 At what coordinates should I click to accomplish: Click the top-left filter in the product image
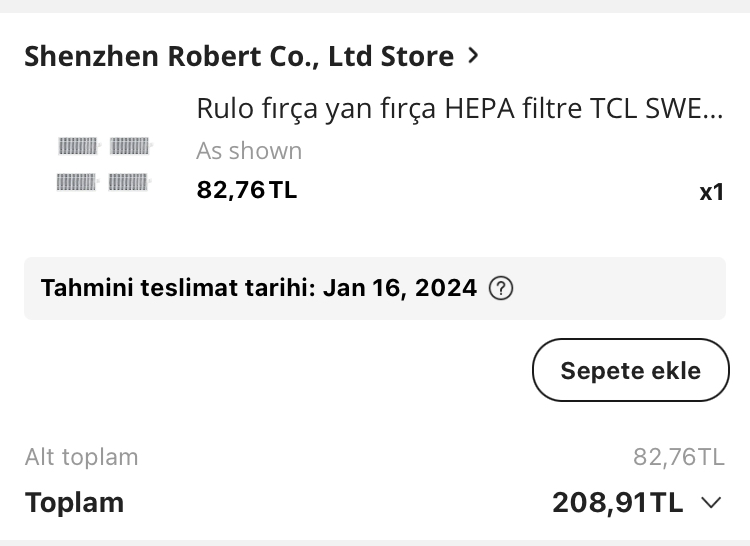coord(78,146)
